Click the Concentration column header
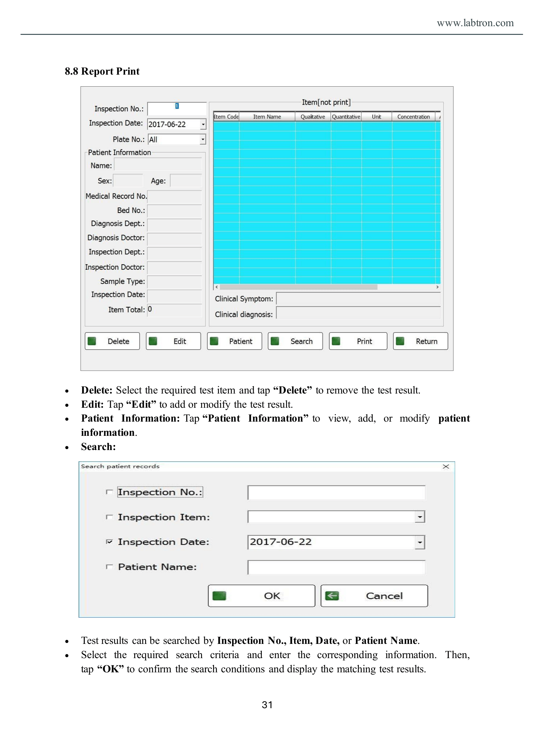Viewport: 535px width, 756px height. (x=413, y=117)
